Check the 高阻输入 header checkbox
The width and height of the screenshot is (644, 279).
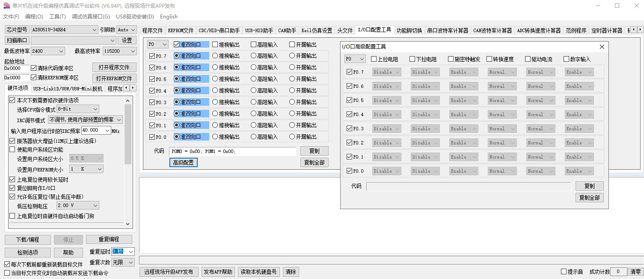[x=254, y=45]
